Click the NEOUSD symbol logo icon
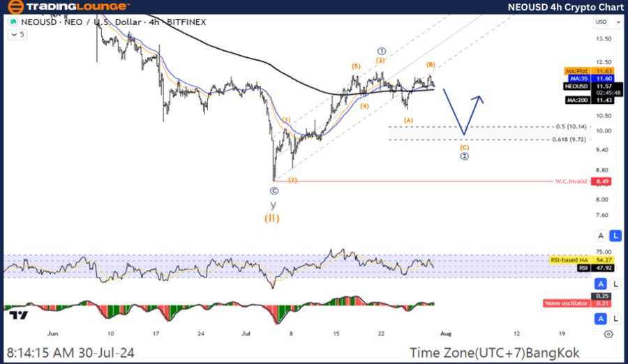 coord(13,22)
